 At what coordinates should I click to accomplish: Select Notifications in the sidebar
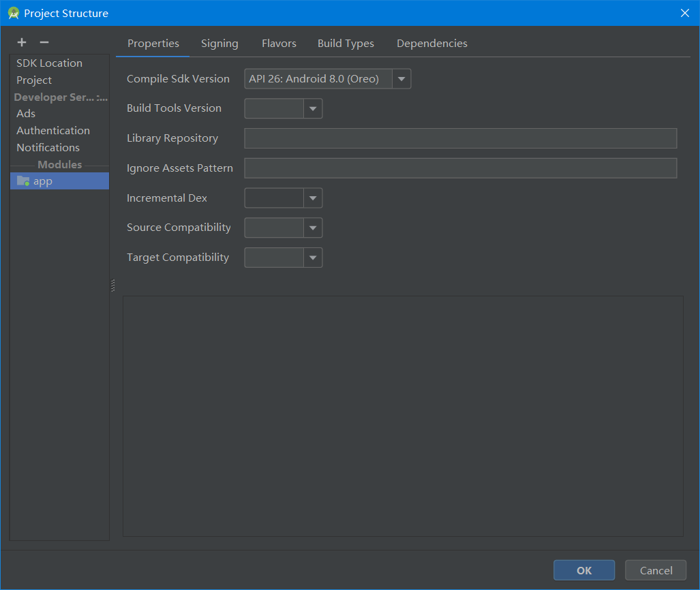pos(48,147)
